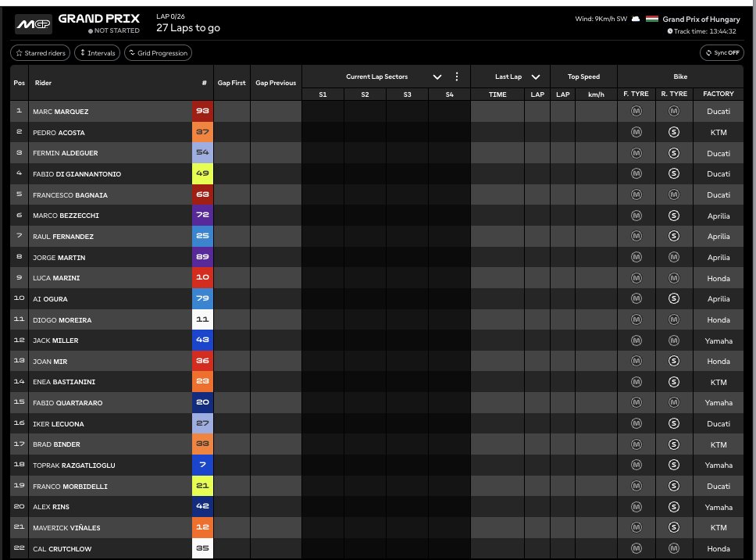
Task: Click Cal Crutchlow front tyre icon
Action: (637, 548)
